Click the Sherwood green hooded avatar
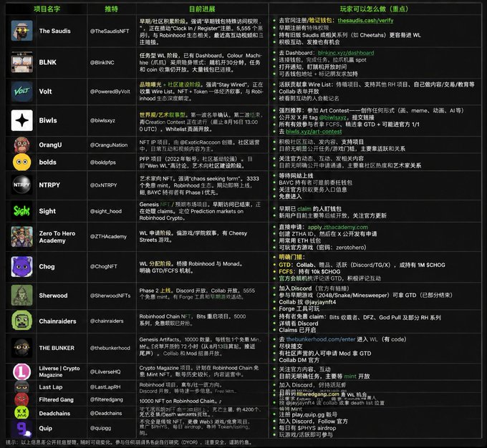The width and height of the screenshot is (487, 448). point(21,296)
